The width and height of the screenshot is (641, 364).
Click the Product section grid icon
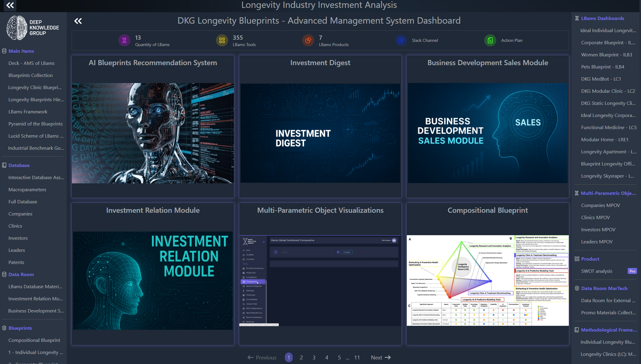[577, 259]
